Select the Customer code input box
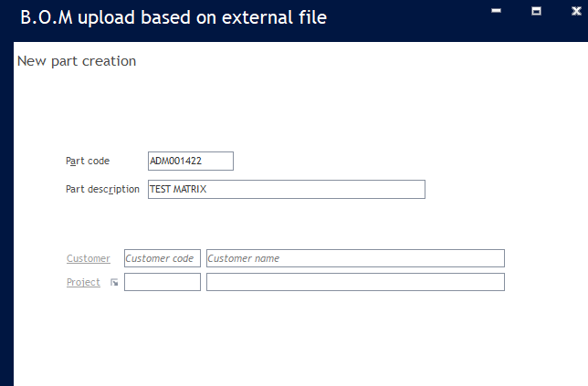The height and width of the screenshot is (386, 588). click(x=162, y=258)
